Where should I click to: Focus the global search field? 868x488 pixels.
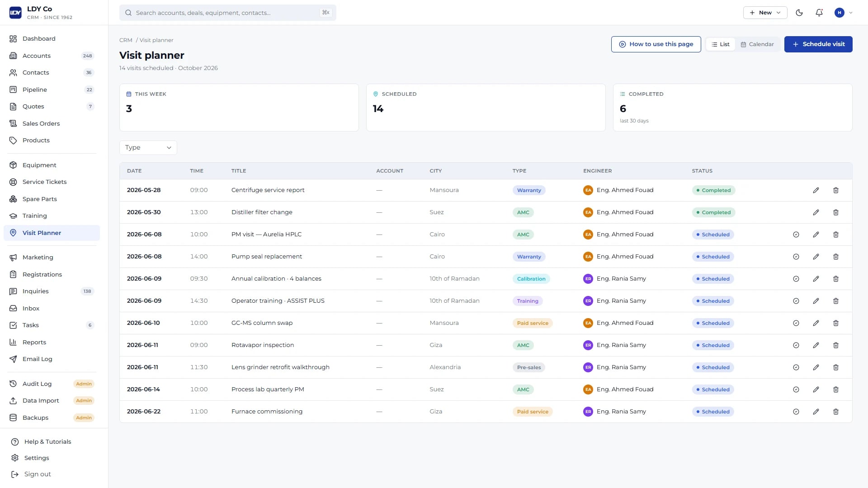tap(228, 13)
